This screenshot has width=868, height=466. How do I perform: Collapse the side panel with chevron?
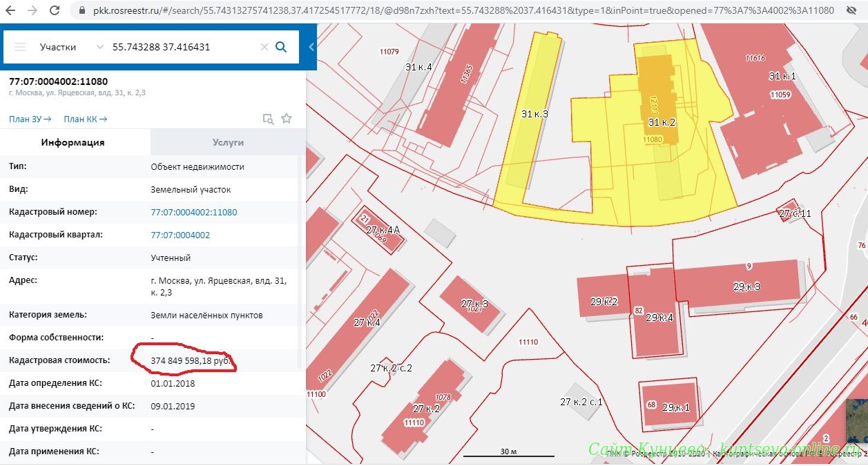point(311,47)
